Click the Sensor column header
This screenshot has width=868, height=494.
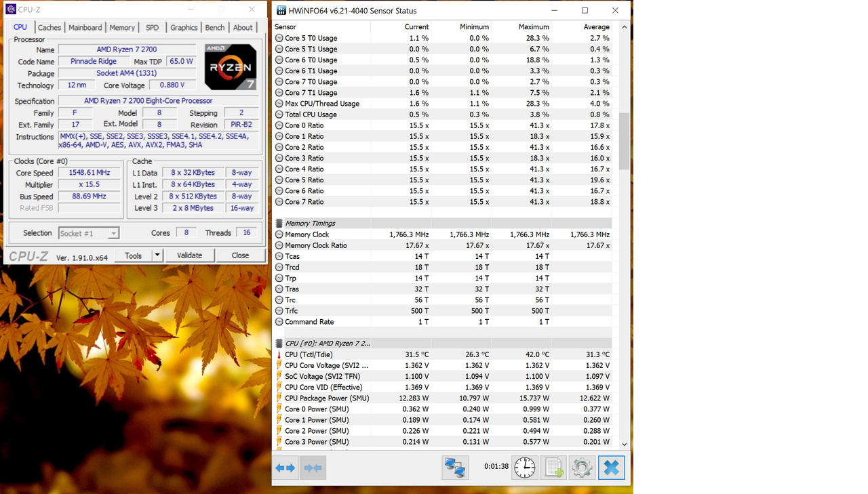(x=321, y=27)
